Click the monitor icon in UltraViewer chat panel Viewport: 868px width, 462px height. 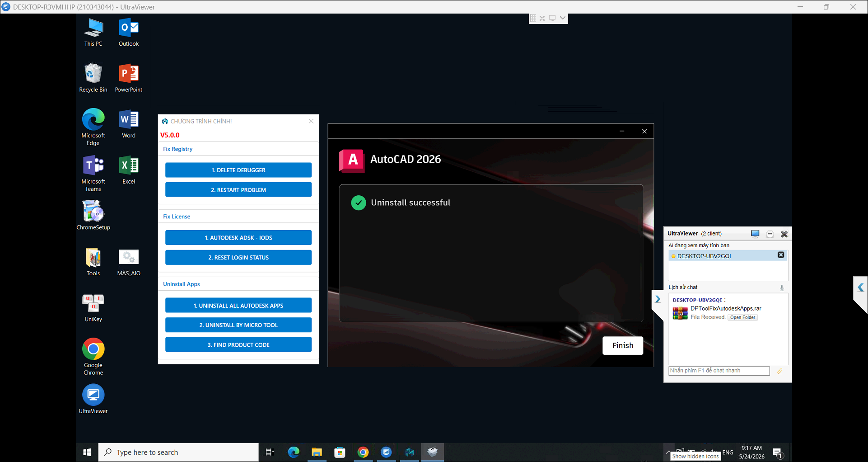point(755,234)
